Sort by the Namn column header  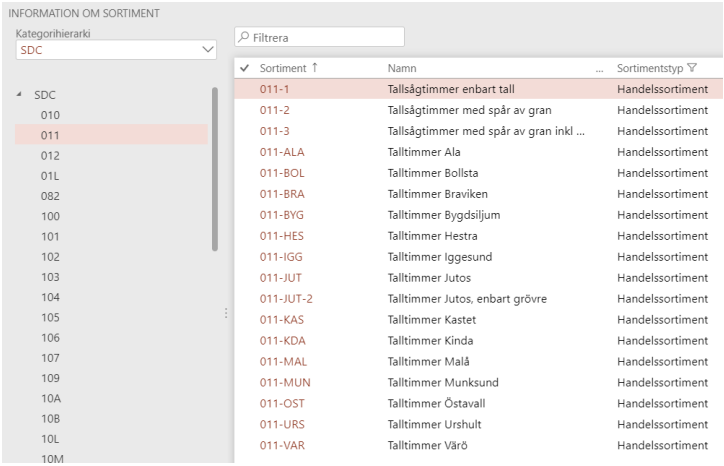[x=401, y=68]
